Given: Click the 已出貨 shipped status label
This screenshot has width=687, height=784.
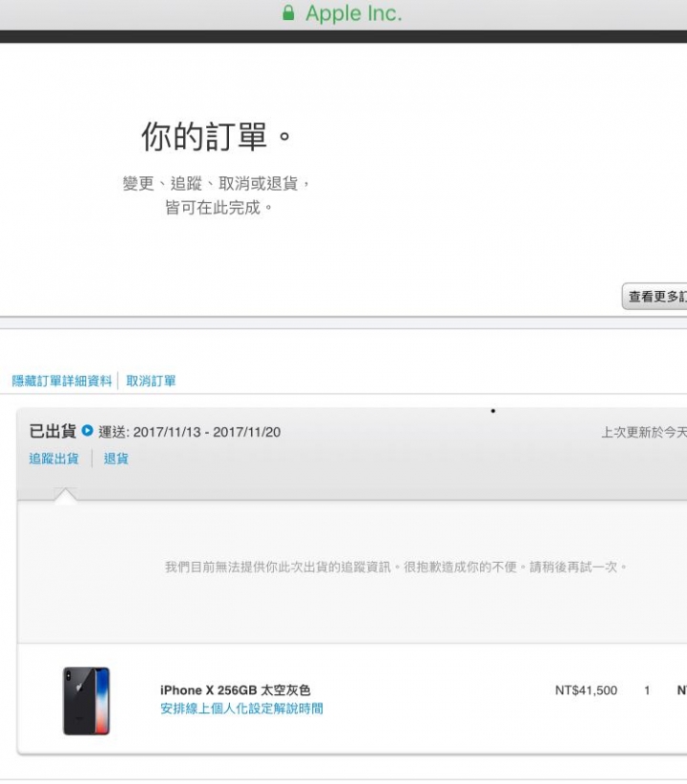Looking at the screenshot, I should click(52, 431).
